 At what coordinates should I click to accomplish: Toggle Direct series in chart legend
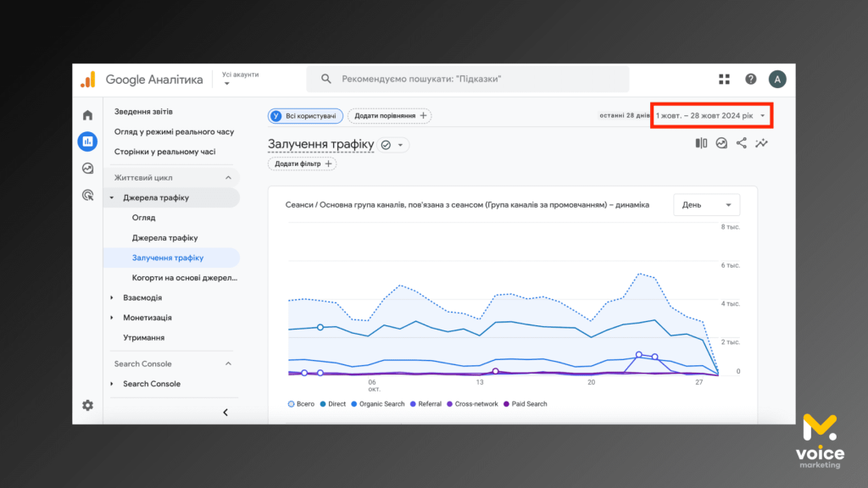coord(331,404)
